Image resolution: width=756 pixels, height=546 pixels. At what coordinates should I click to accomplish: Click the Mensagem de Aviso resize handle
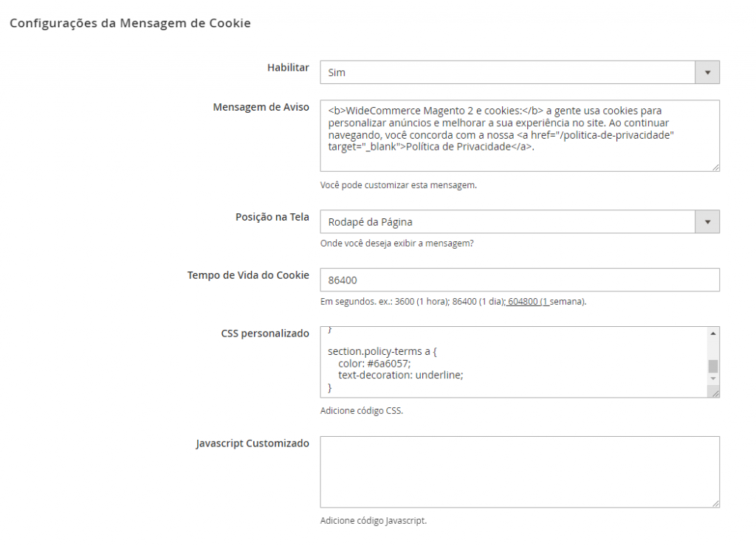click(x=715, y=167)
